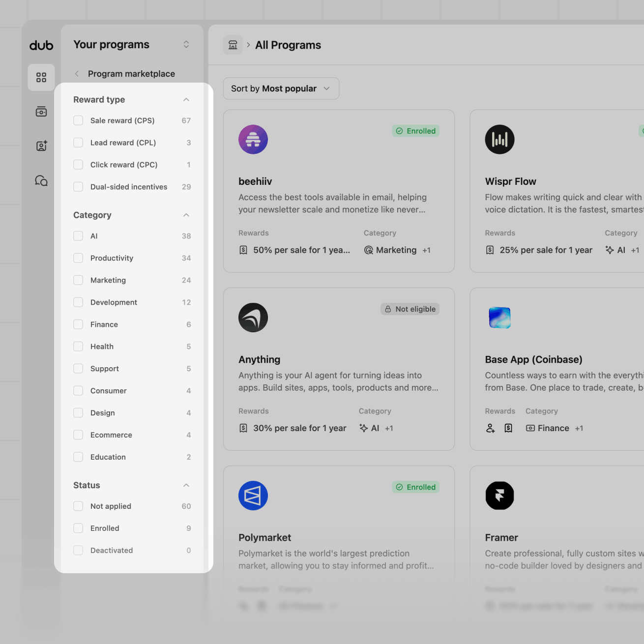The width and height of the screenshot is (644, 644).
Task: Click the beehiiv logo
Action: 253,139
